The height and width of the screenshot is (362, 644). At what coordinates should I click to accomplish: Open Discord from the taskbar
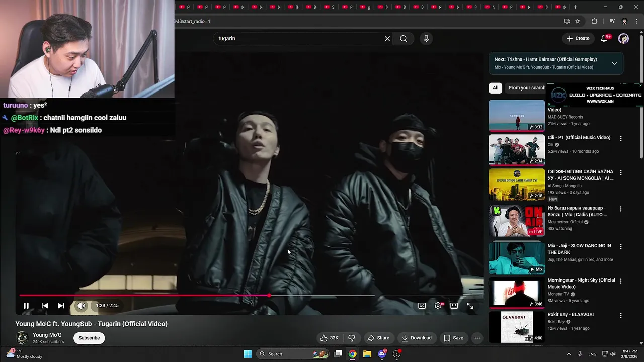click(x=382, y=354)
